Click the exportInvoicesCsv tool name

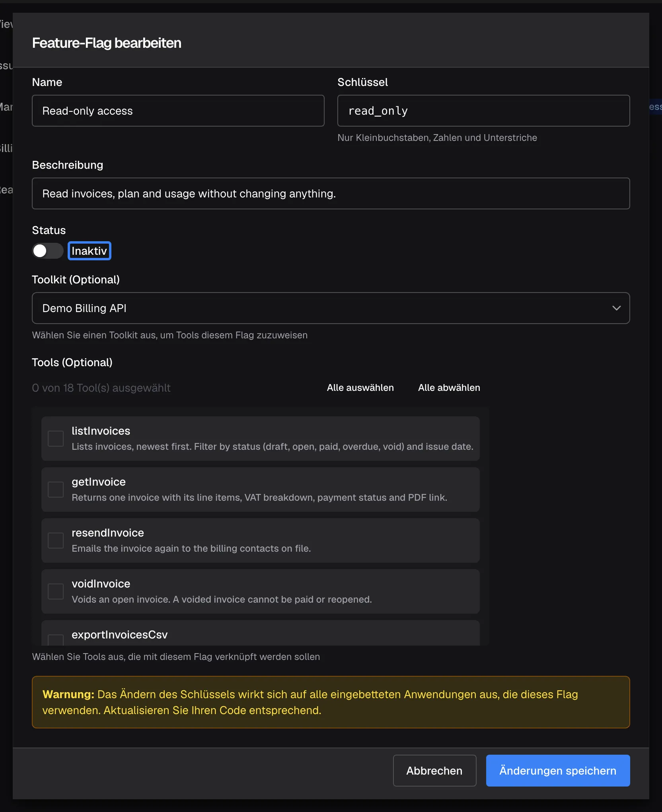(x=120, y=634)
